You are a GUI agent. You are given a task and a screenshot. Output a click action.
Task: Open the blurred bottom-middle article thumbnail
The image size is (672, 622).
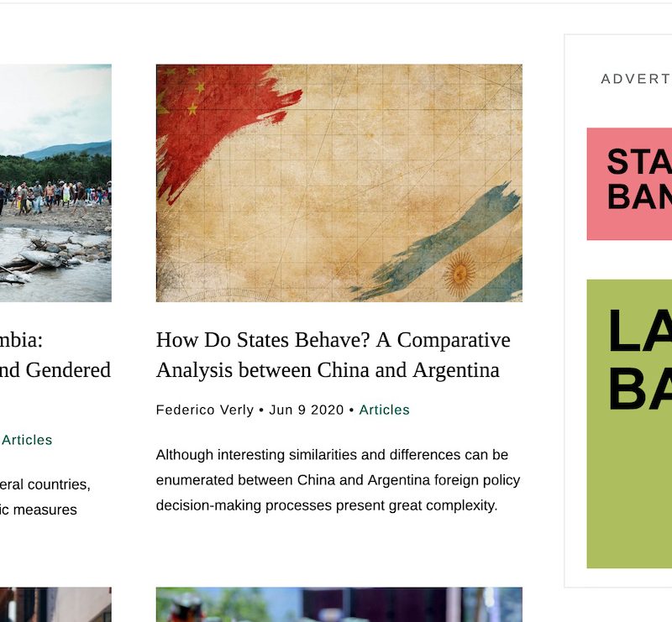[339, 604]
